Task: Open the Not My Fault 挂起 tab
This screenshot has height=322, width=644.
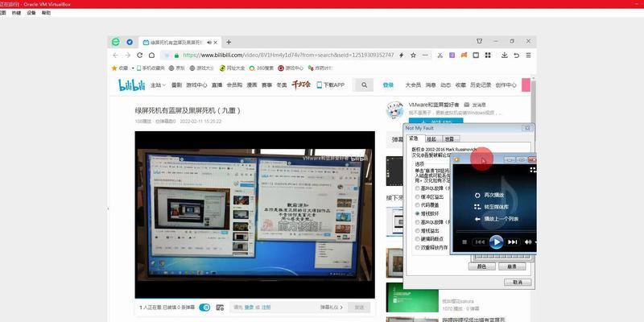Action: tap(432, 138)
